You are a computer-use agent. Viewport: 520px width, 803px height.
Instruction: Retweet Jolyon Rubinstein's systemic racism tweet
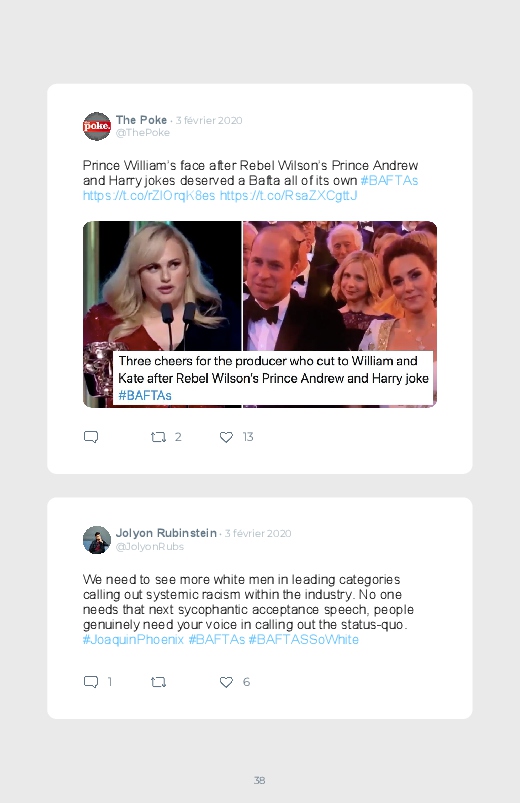[x=158, y=682]
